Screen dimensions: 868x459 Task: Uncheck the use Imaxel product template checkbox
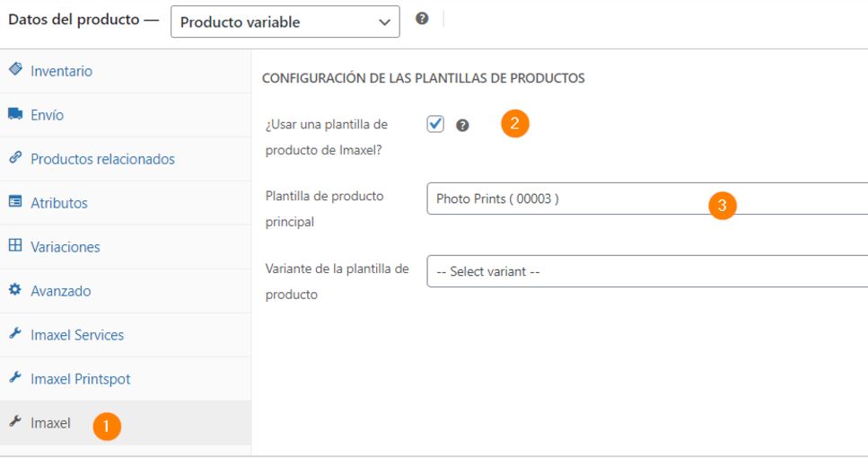point(435,125)
